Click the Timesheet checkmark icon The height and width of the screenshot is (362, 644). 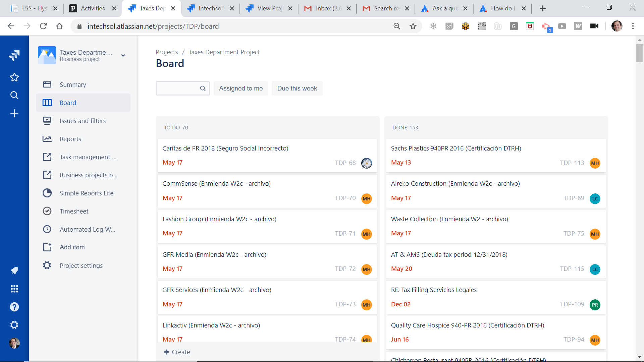[x=47, y=211]
